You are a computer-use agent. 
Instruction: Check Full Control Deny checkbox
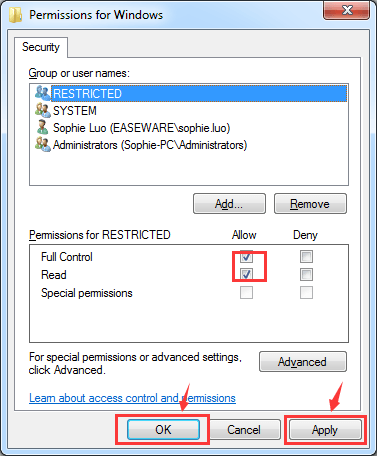tap(306, 257)
